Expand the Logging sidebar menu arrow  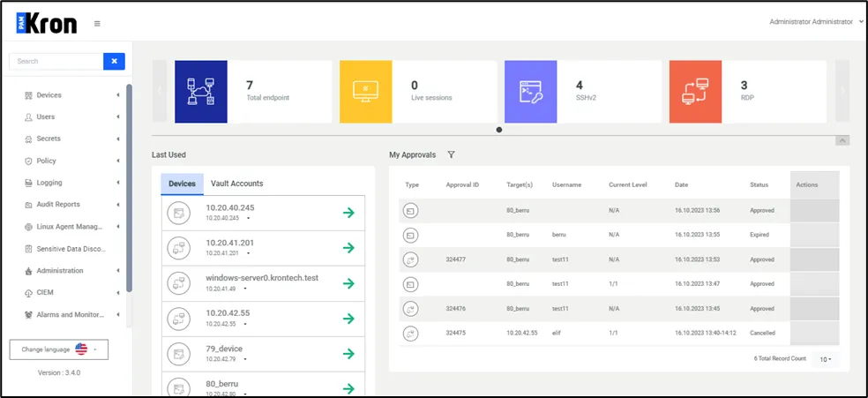pos(118,183)
